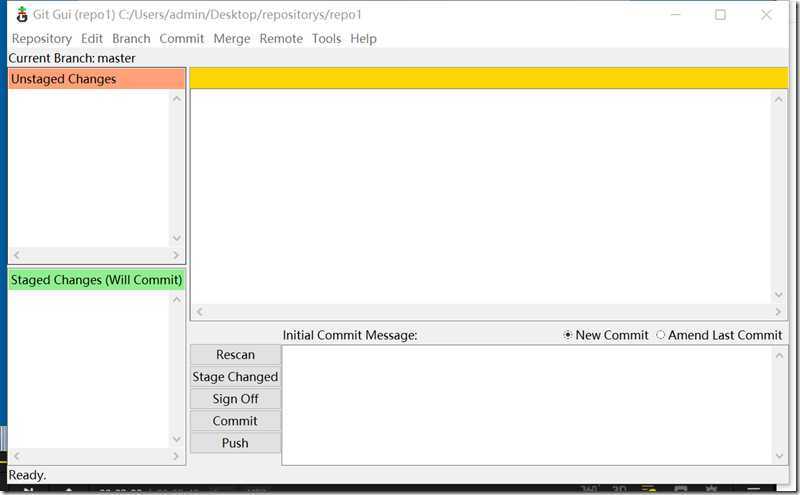The image size is (800, 495).
Task: Click the commit message scroll-down arrow
Action: tap(779, 456)
